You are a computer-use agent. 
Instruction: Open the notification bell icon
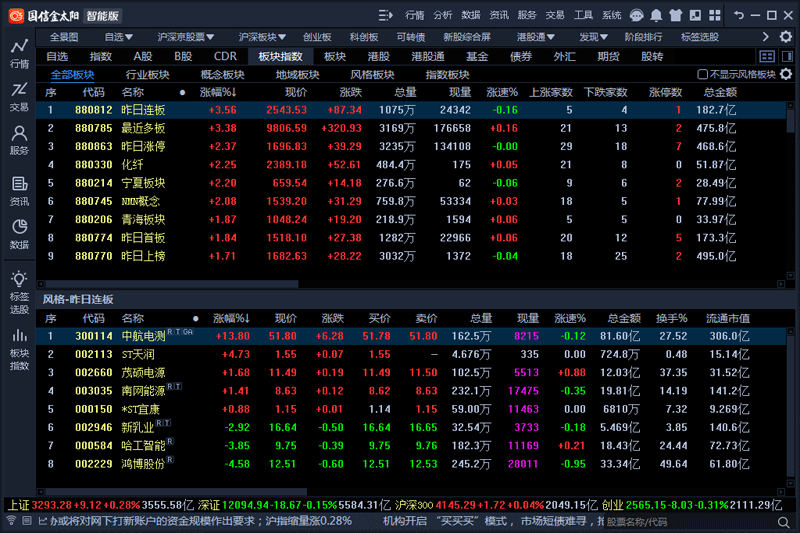655,15
